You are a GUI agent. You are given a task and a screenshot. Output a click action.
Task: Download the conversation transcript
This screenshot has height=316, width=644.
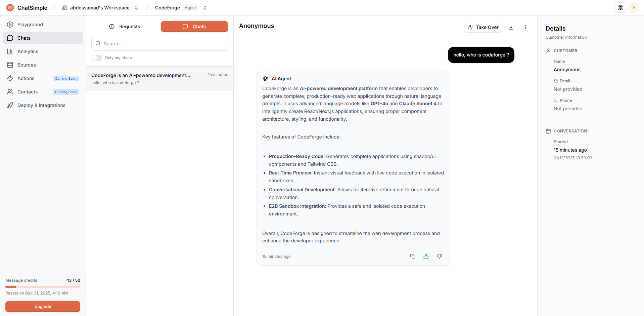coord(511,27)
